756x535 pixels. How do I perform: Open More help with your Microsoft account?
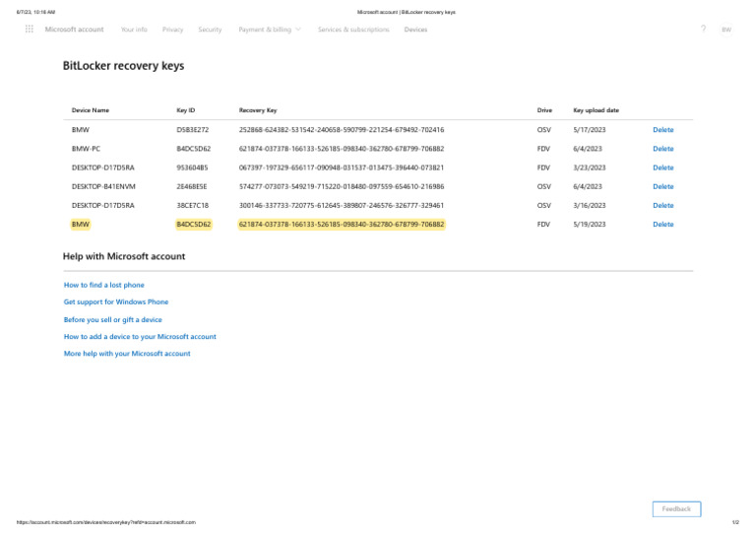(x=127, y=353)
